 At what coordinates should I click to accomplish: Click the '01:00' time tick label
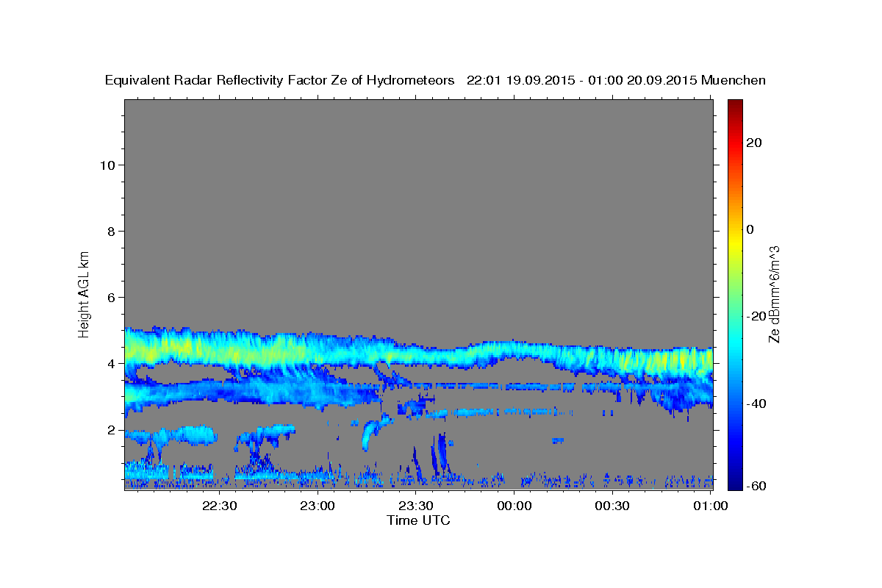pyautogui.click(x=711, y=506)
